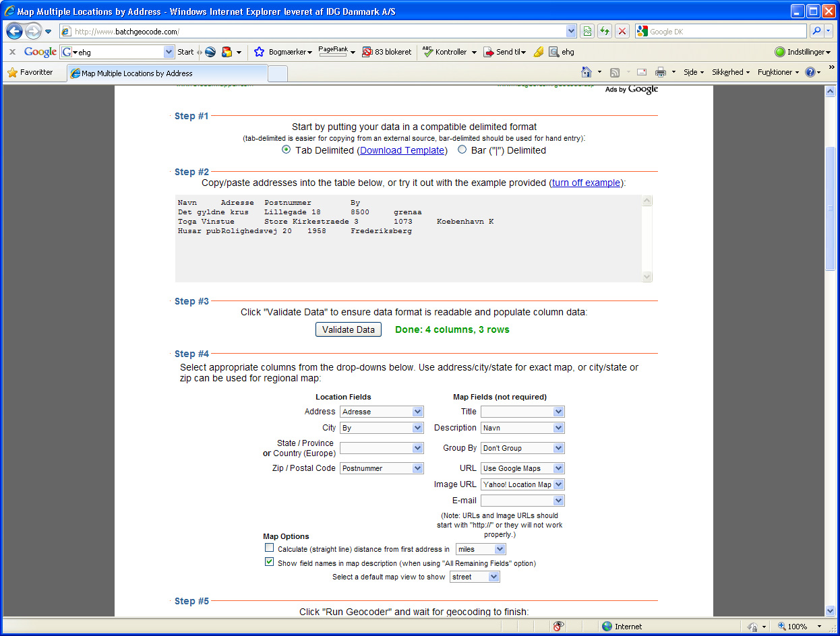Click the Favoritter star icon

12,73
